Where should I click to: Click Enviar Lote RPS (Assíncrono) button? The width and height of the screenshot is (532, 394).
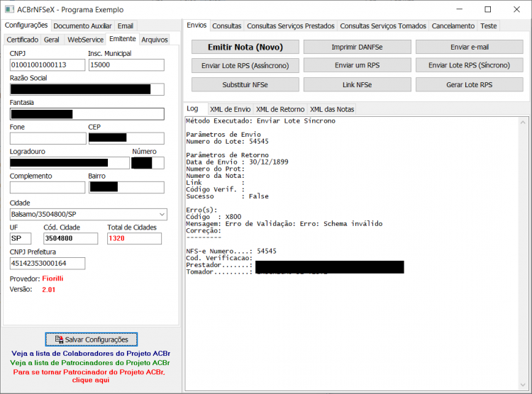[x=245, y=65]
